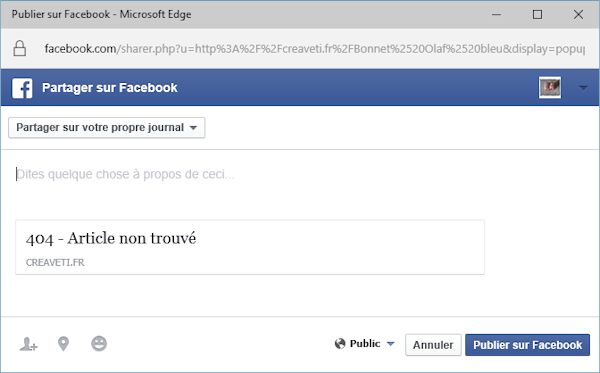Viewport: 600px width, 373px height.
Task: Click the tag friends icon
Action: click(x=28, y=344)
